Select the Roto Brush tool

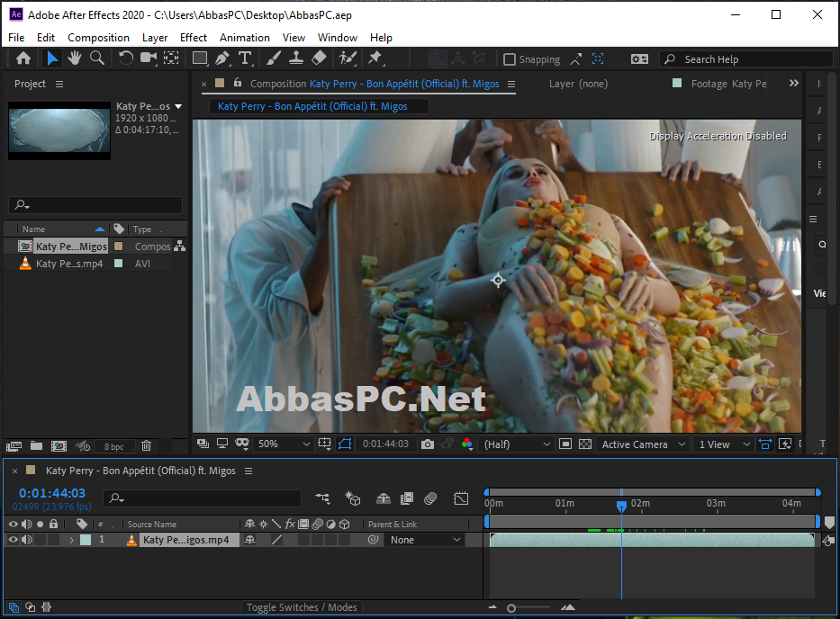coord(348,58)
